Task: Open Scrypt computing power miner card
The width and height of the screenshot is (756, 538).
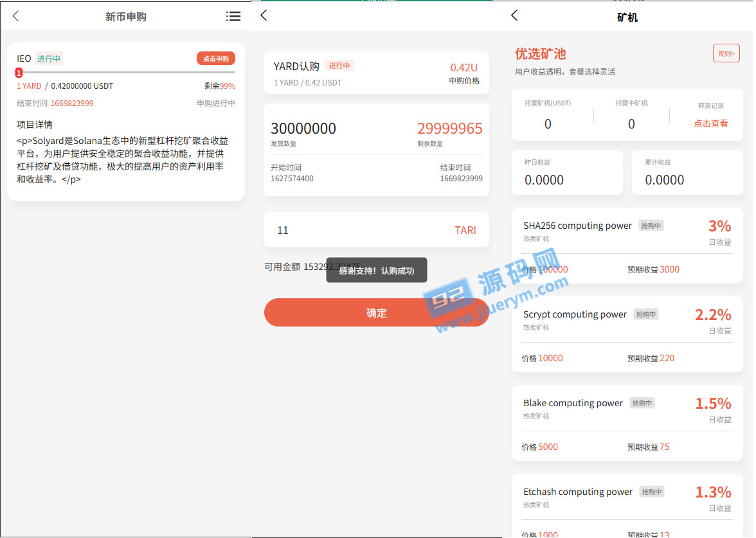Action: pyautogui.click(x=627, y=334)
